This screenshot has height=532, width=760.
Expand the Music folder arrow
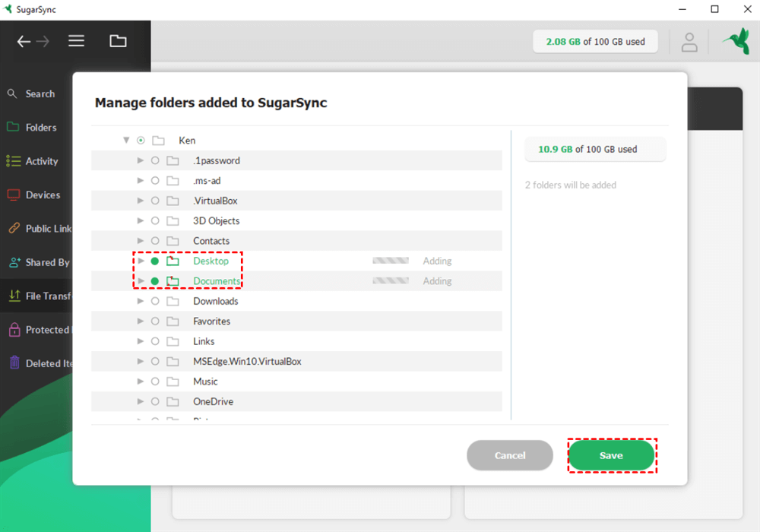[x=140, y=382]
